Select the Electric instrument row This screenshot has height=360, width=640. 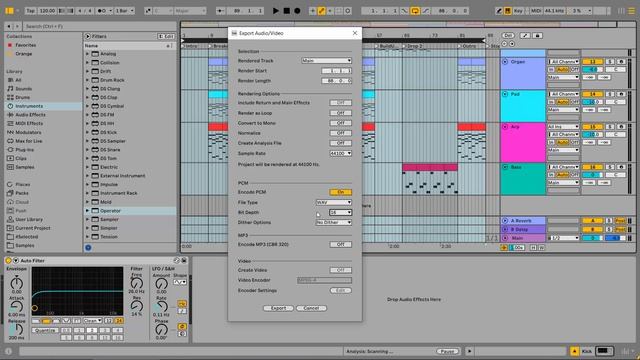click(130, 167)
